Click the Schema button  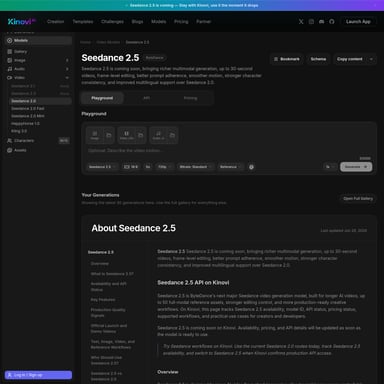coord(318,59)
